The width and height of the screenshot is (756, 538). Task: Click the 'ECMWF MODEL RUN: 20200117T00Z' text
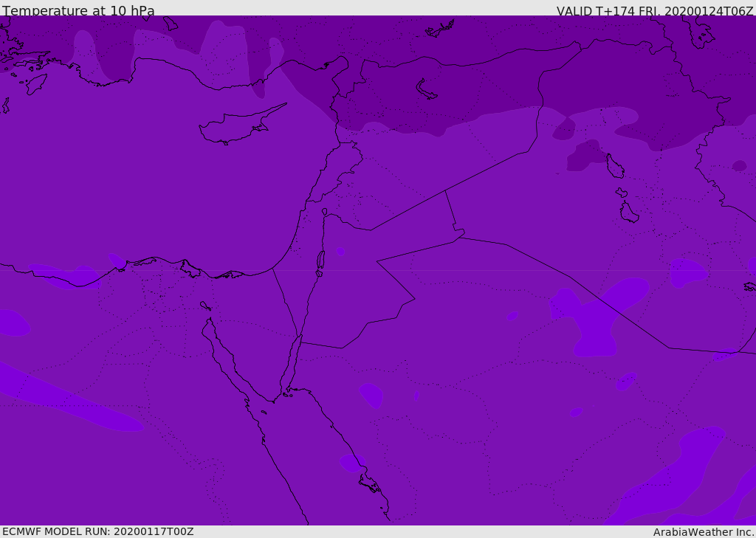coord(98,531)
